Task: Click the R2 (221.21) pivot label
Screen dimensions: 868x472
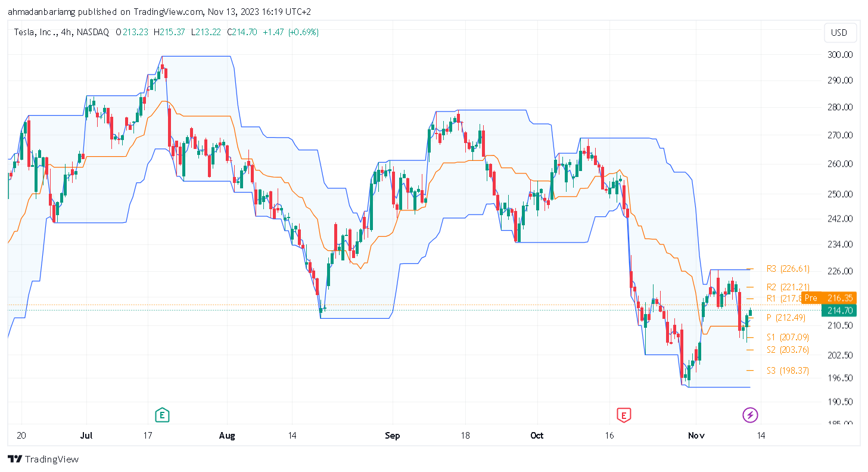Action: [x=788, y=287]
